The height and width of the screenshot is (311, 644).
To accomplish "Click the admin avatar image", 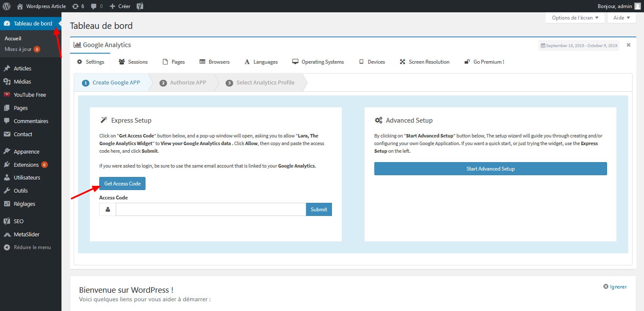I will tap(638, 6).
